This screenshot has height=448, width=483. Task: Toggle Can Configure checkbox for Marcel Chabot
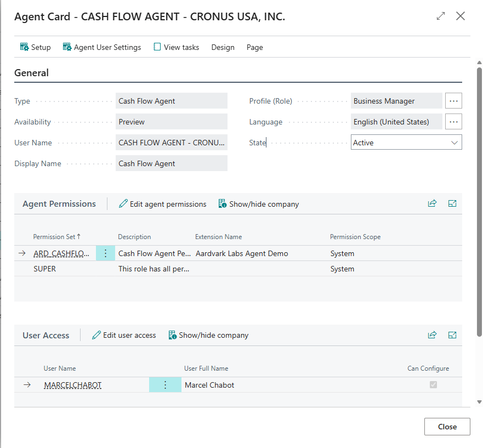point(433,385)
